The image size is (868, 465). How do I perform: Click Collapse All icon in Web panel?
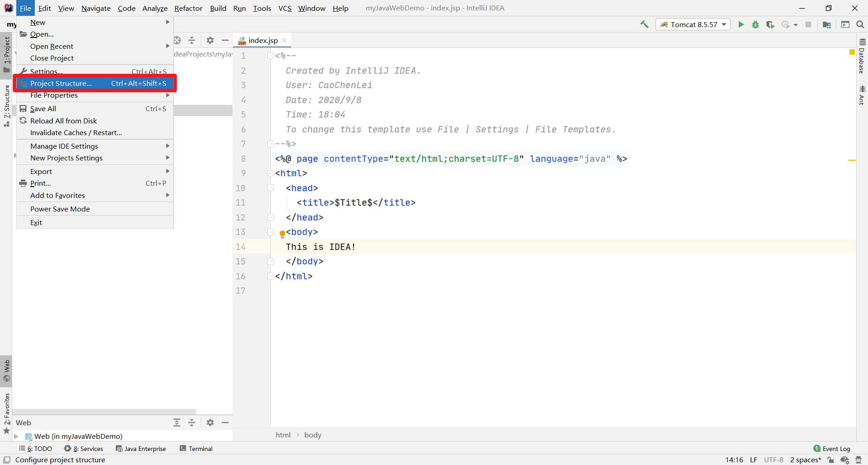[x=192, y=423]
